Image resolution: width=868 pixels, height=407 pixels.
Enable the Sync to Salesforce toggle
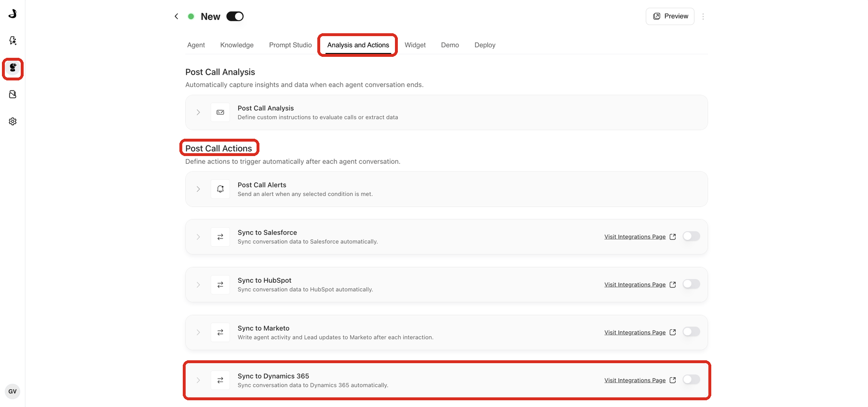tap(691, 236)
